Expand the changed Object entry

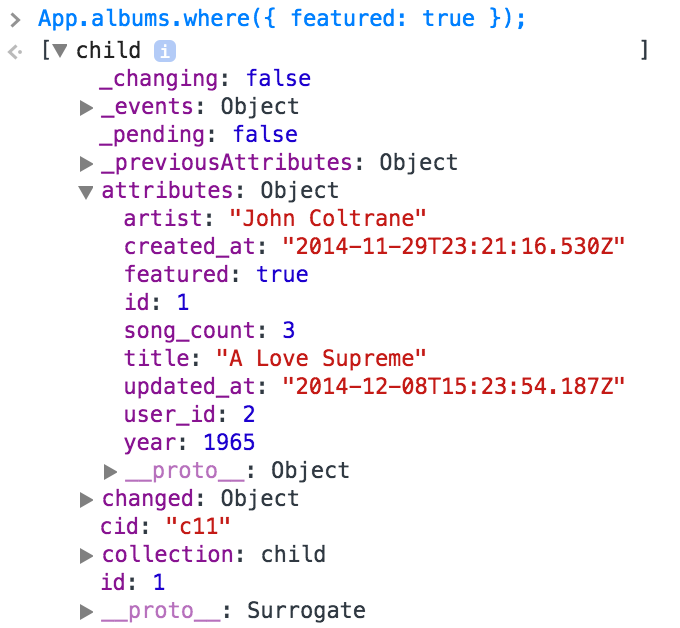pyautogui.click(x=86, y=500)
